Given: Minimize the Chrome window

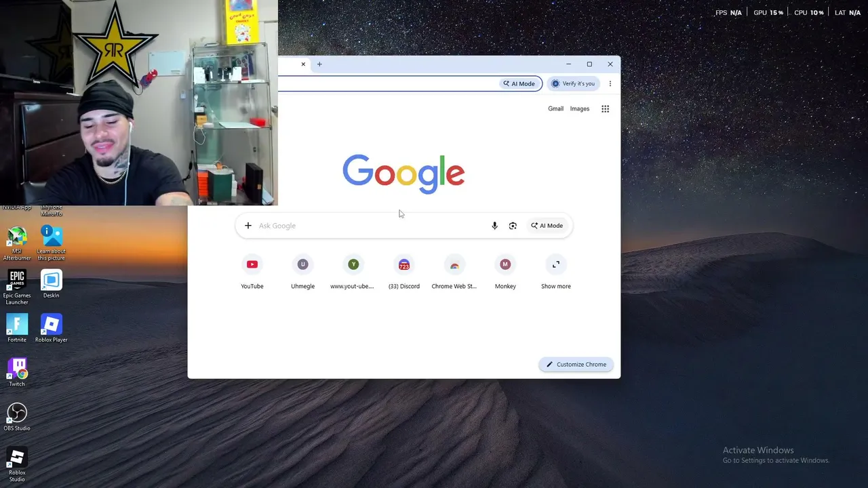Looking at the screenshot, I should (x=568, y=64).
